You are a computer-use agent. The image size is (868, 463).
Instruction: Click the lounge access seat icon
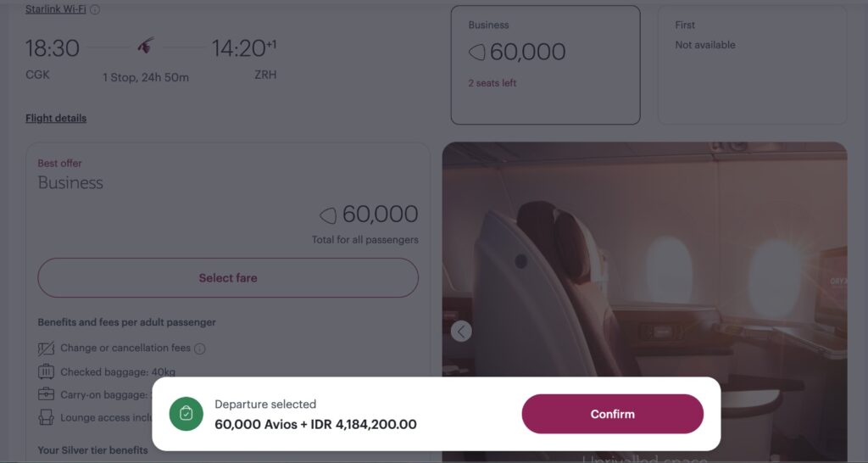click(46, 417)
